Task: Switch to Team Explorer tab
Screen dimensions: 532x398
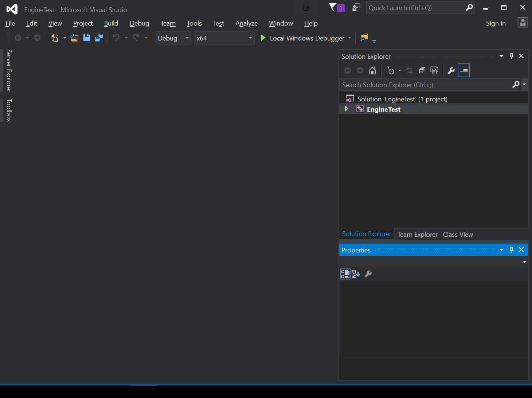Action: [x=418, y=234]
